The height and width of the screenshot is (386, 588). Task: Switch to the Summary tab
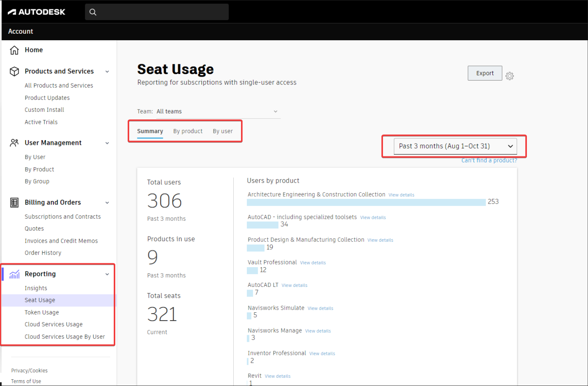coord(150,131)
